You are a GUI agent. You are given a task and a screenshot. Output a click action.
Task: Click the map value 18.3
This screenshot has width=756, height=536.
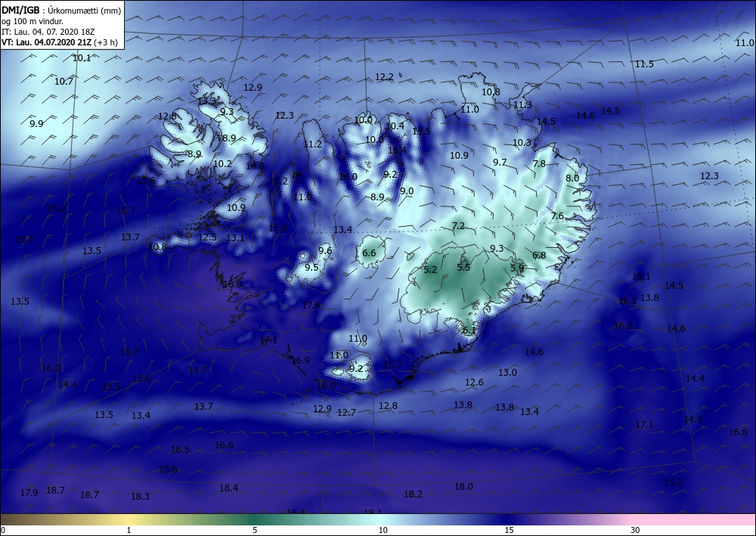(x=140, y=497)
